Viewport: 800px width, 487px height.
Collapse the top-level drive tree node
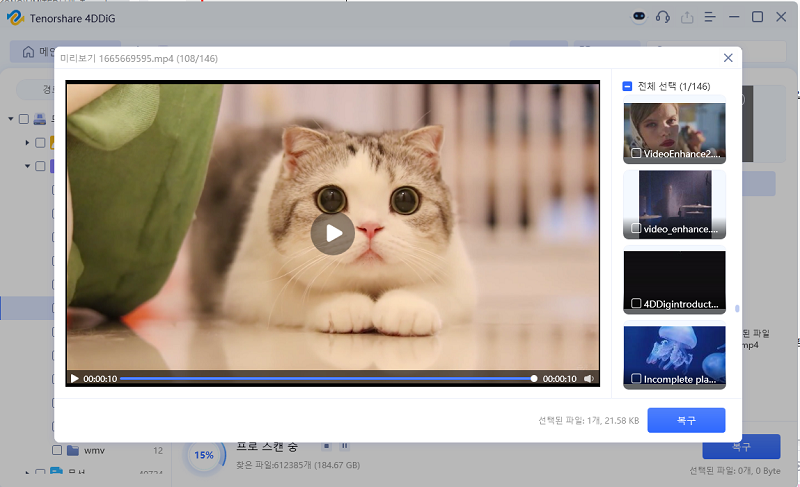pos(11,119)
